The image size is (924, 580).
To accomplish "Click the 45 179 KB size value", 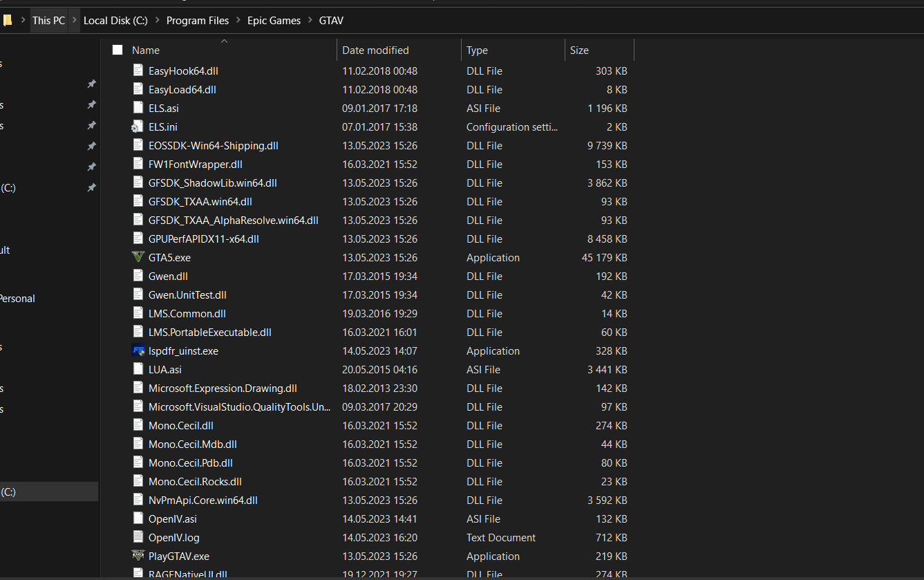I will point(605,257).
